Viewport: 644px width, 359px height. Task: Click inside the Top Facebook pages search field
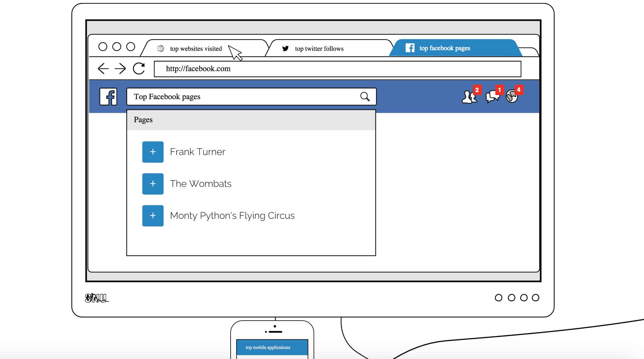(x=251, y=96)
